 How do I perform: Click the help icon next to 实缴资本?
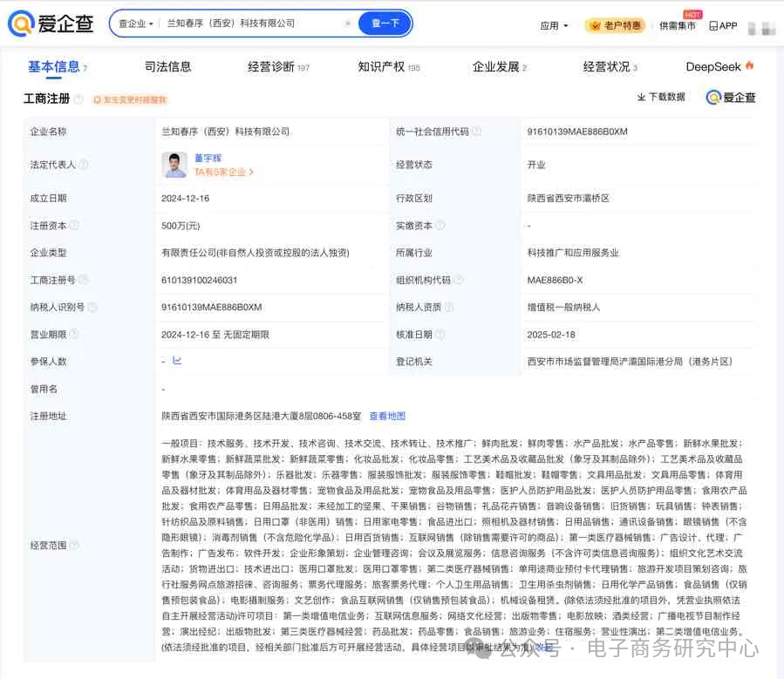(440, 226)
